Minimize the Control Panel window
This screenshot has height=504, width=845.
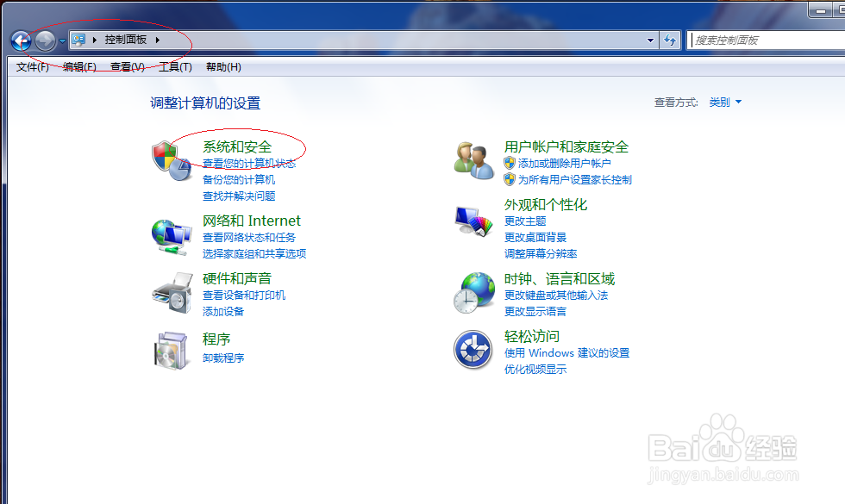click(x=821, y=9)
